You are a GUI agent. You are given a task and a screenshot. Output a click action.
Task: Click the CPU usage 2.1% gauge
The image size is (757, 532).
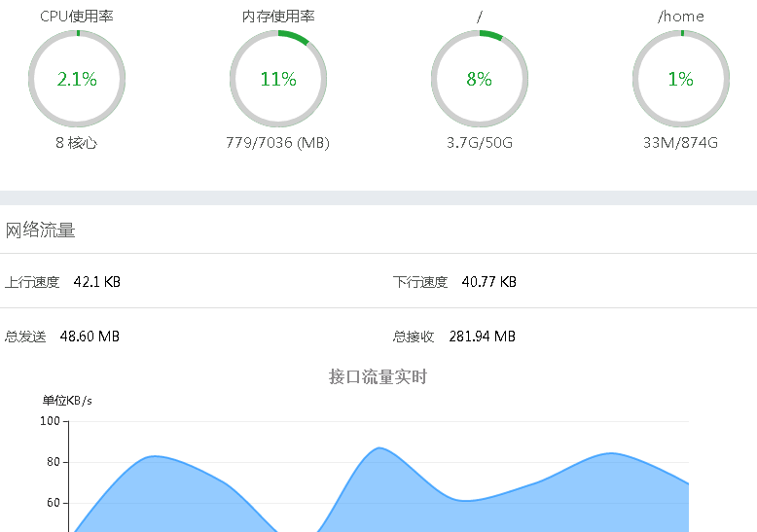click(x=77, y=79)
